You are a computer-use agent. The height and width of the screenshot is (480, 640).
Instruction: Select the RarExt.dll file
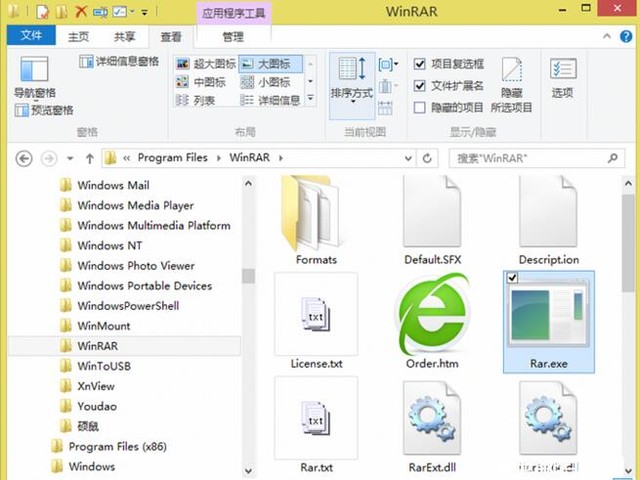(432, 427)
